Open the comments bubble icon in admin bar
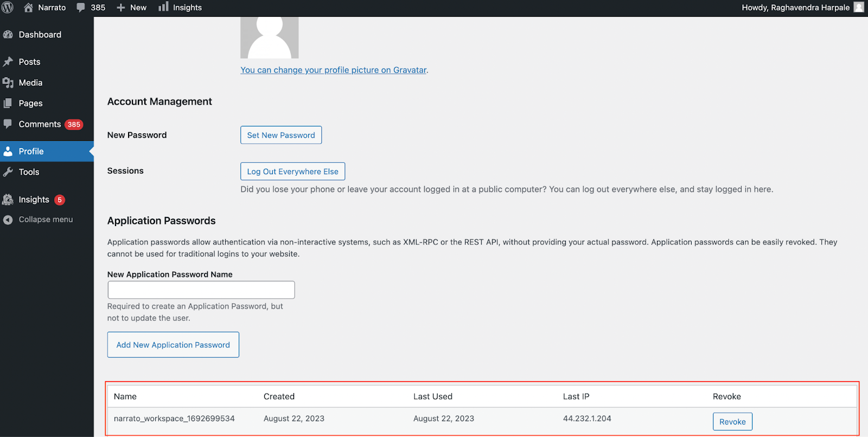The height and width of the screenshot is (437, 868). click(81, 8)
